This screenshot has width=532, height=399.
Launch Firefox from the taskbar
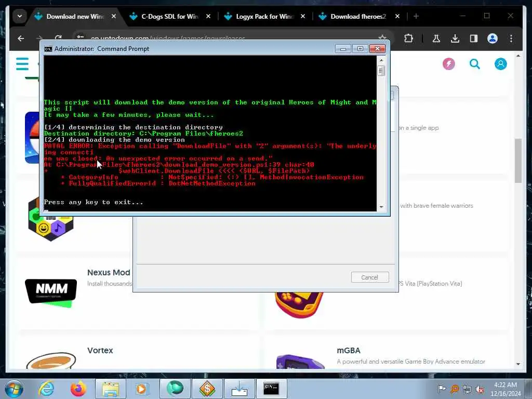click(x=78, y=389)
